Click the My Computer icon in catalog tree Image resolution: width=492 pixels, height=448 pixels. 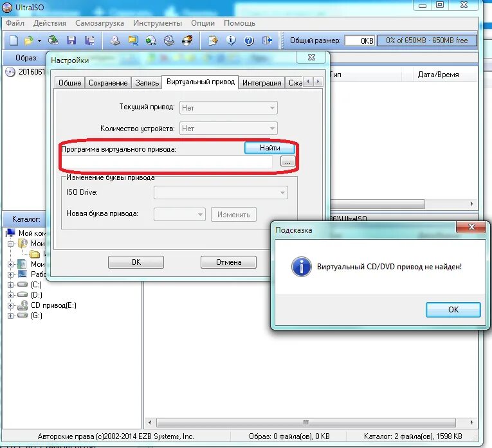[x=11, y=233]
